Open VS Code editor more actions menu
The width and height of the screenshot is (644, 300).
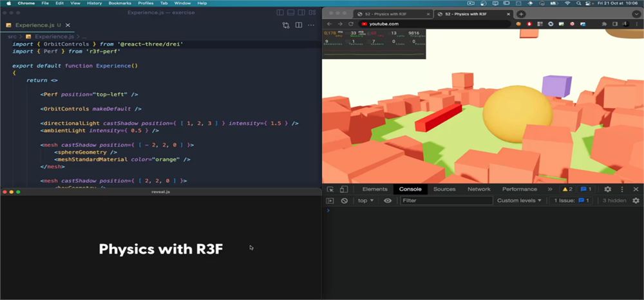(312, 26)
